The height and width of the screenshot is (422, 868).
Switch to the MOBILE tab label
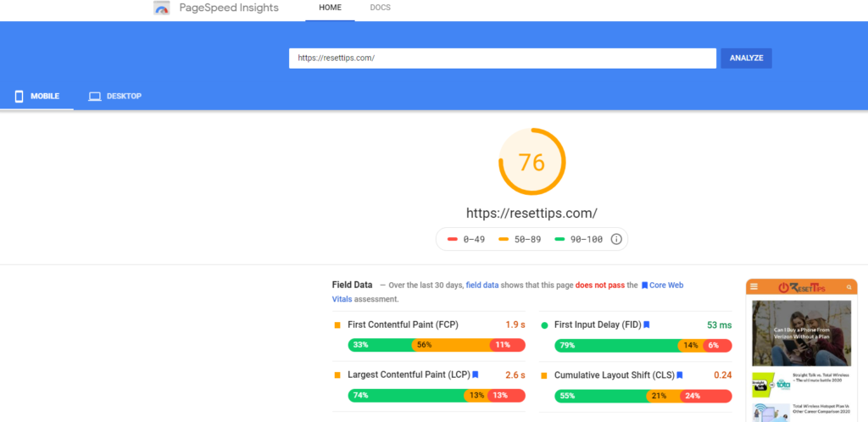tap(45, 97)
